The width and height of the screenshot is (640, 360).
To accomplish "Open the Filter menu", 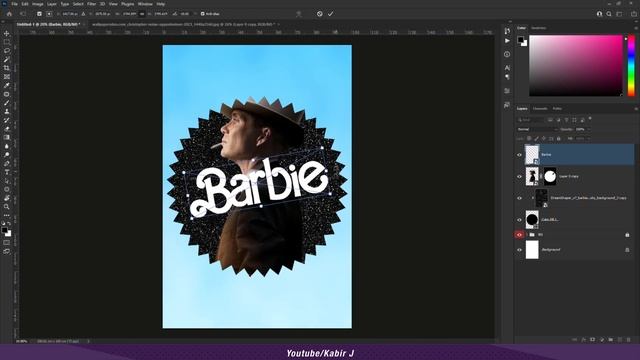I will coord(91,4).
